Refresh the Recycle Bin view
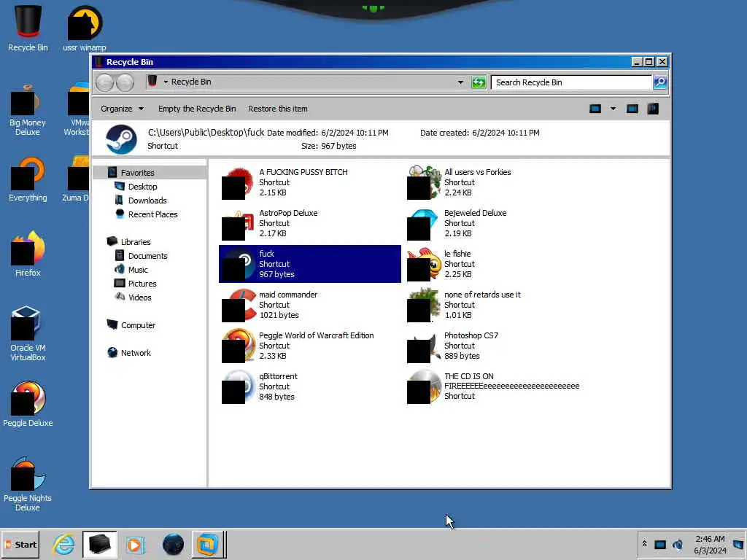This screenshot has width=747, height=560. (479, 82)
